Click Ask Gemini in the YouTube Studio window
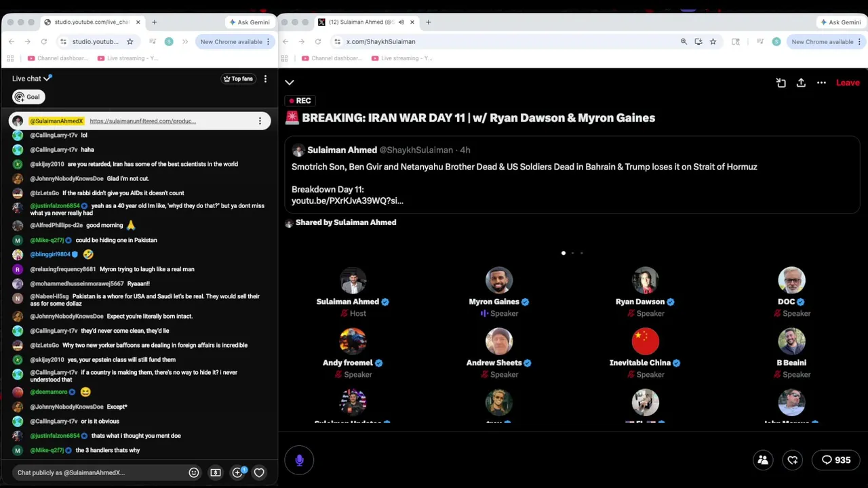 click(x=249, y=22)
